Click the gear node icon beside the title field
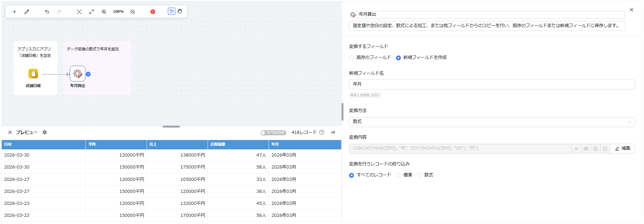Image resolution: width=644 pixels, height=224 pixels. tap(352, 15)
